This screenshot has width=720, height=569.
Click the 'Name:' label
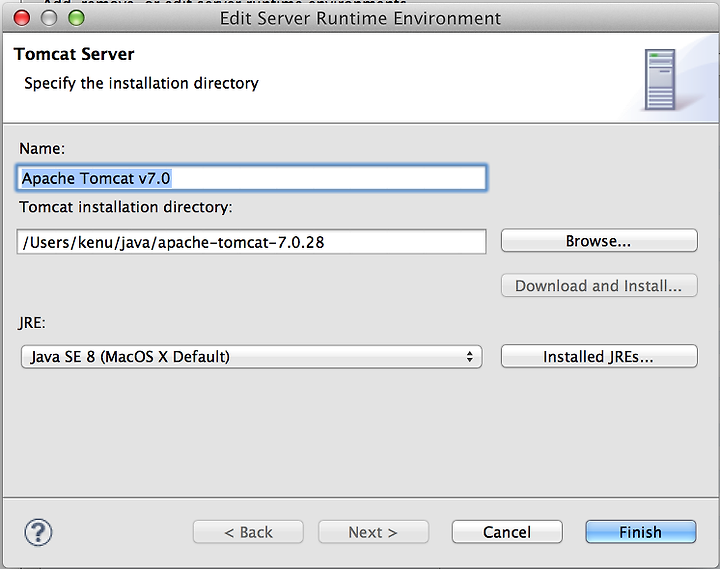pos(42,148)
